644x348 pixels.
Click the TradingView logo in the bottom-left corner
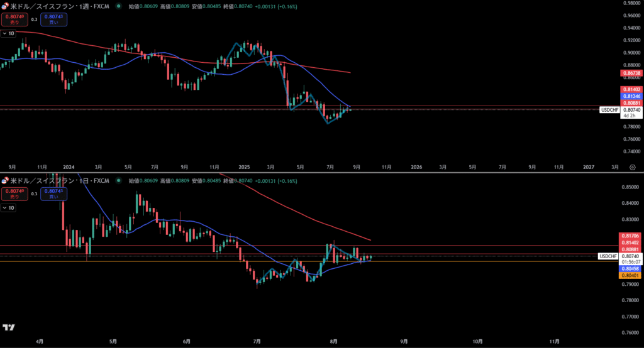pos(9,327)
